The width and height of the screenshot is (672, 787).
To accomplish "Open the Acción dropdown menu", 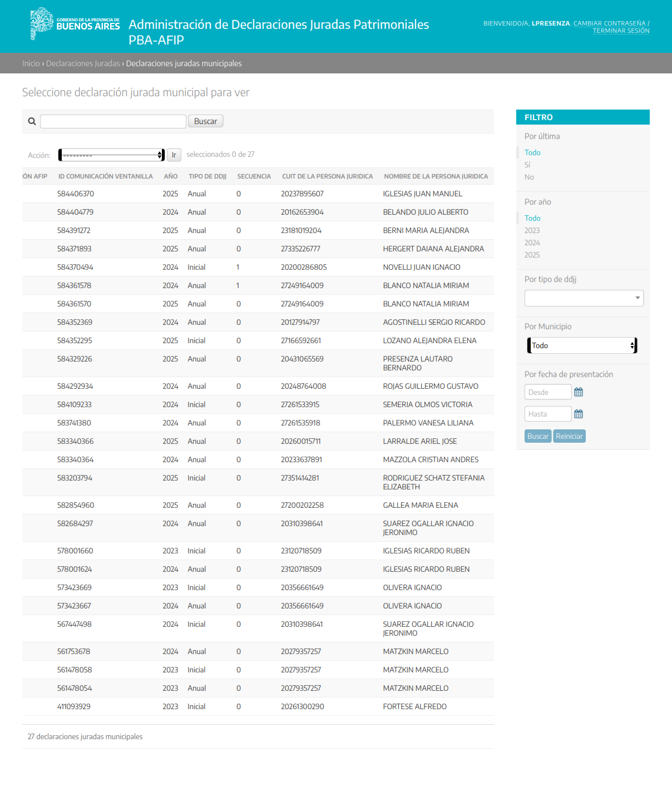I will (111, 155).
